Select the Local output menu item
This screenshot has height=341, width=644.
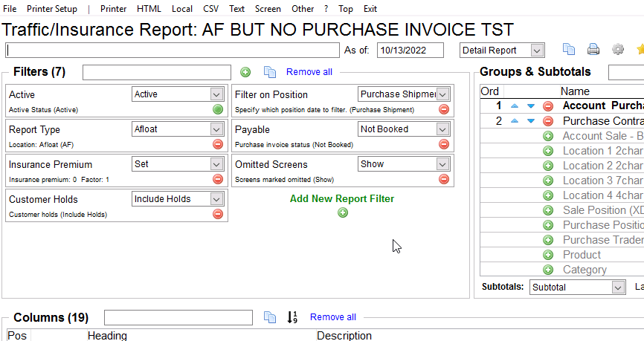182,9
